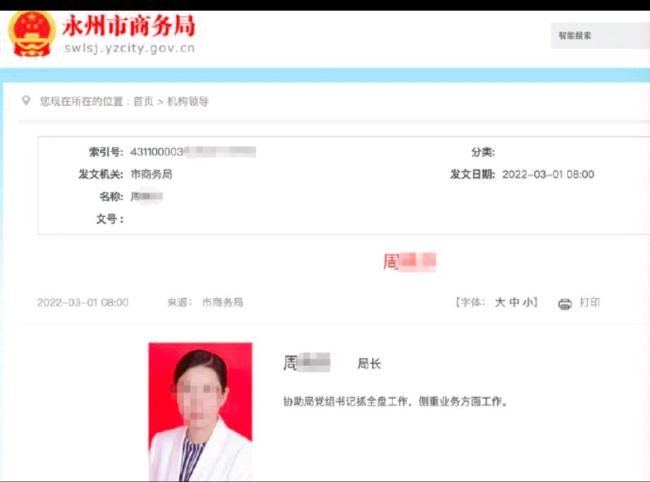Select the 发文日期 value 2022-03-01 08:00

click(548, 174)
